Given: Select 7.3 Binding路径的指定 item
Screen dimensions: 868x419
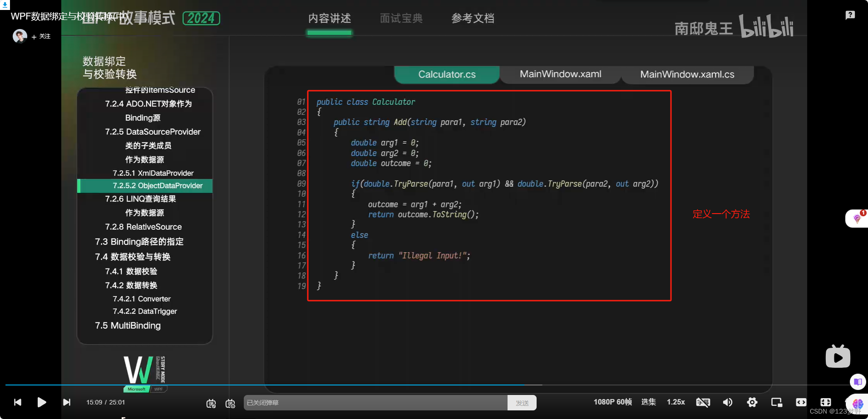Looking at the screenshot, I should tap(139, 242).
